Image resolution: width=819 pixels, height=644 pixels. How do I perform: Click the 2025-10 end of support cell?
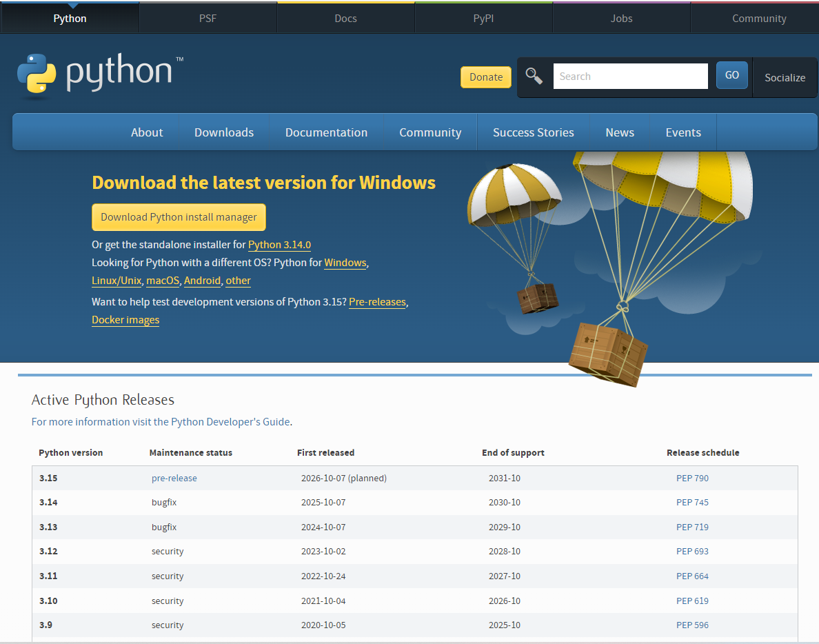click(x=505, y=625)
